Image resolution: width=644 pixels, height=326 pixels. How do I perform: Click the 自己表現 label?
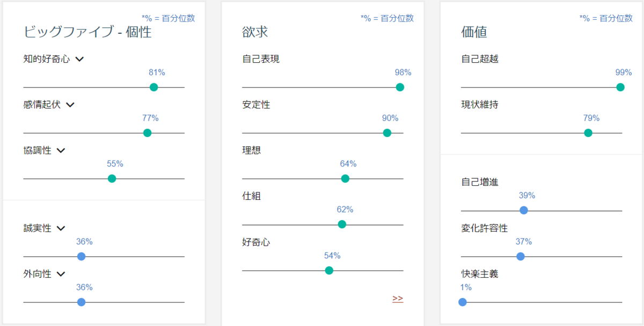261,59
